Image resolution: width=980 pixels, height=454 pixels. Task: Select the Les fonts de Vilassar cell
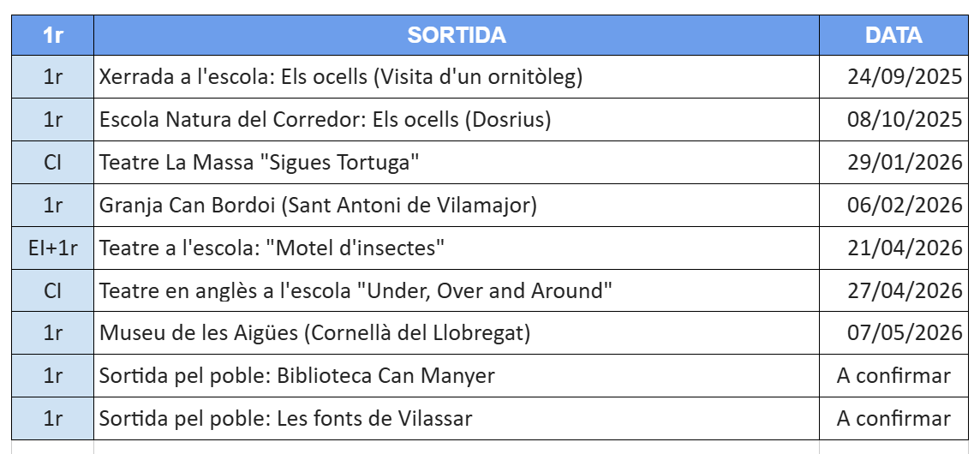(x=285, y=419)
